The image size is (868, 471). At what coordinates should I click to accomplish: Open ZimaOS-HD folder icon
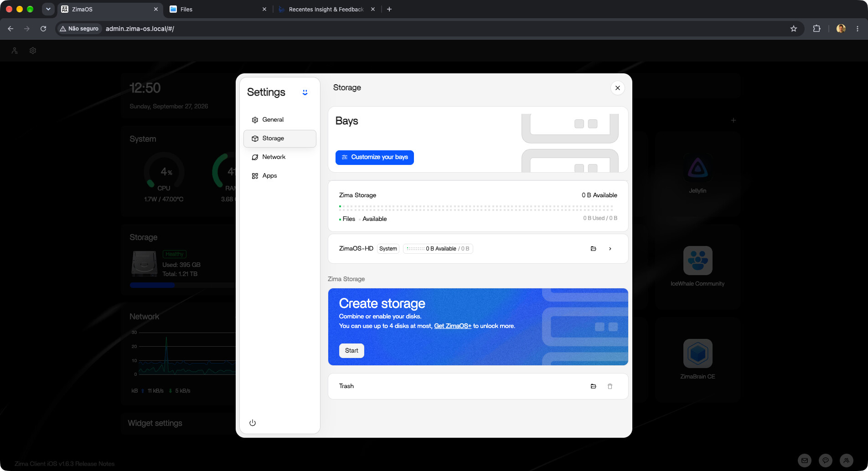(594, 249)
